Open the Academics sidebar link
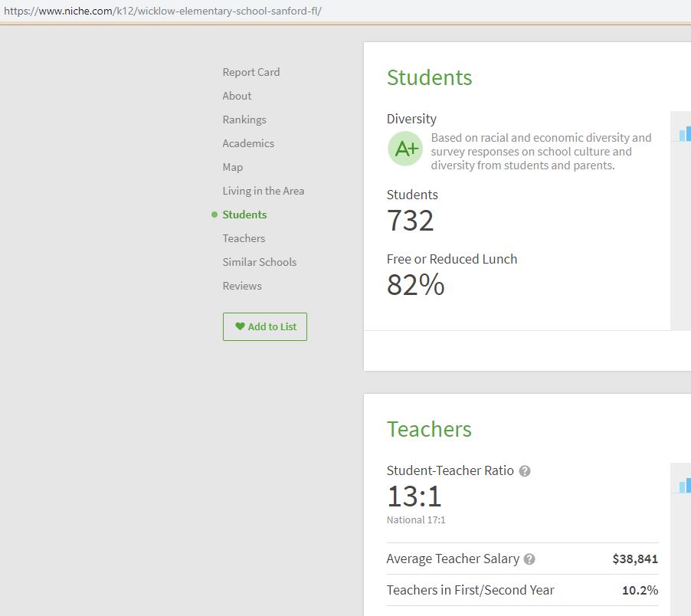The width and height of the screenshot is (691, 616). click(248, 143)
